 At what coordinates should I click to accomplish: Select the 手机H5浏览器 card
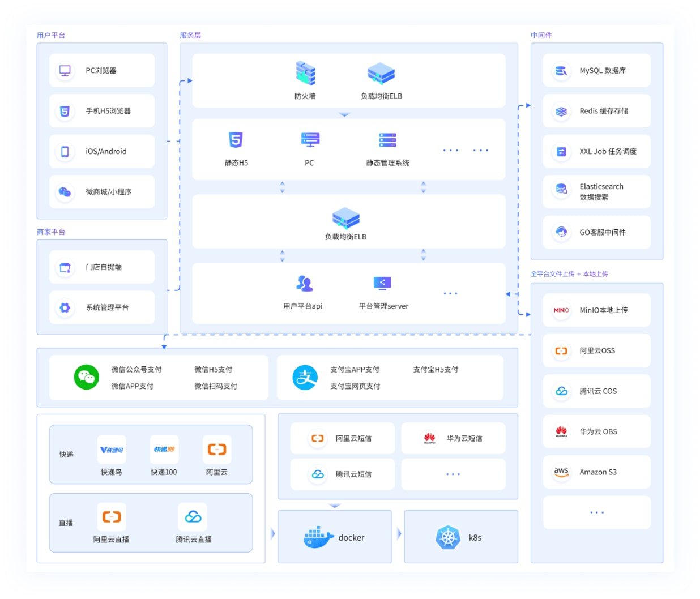[102, 111]
